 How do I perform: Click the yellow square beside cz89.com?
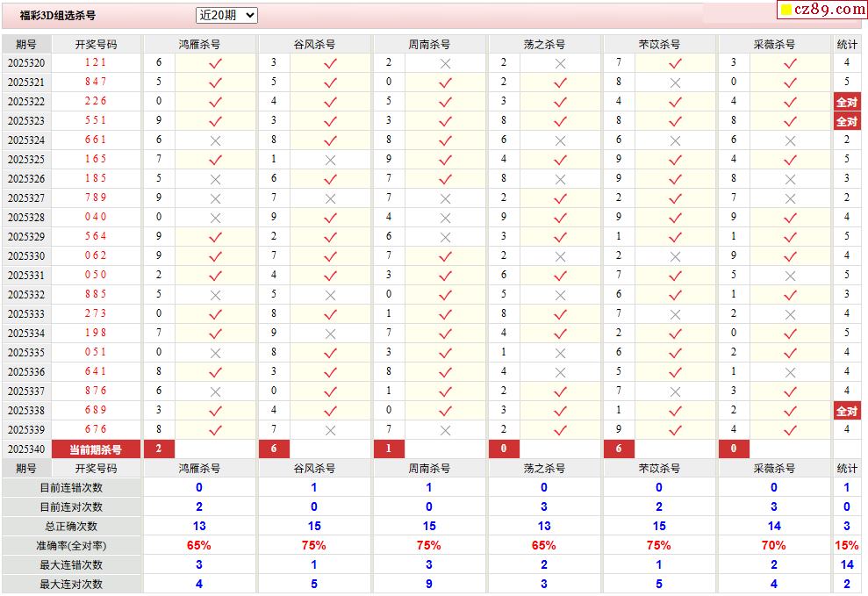[786, 11]
